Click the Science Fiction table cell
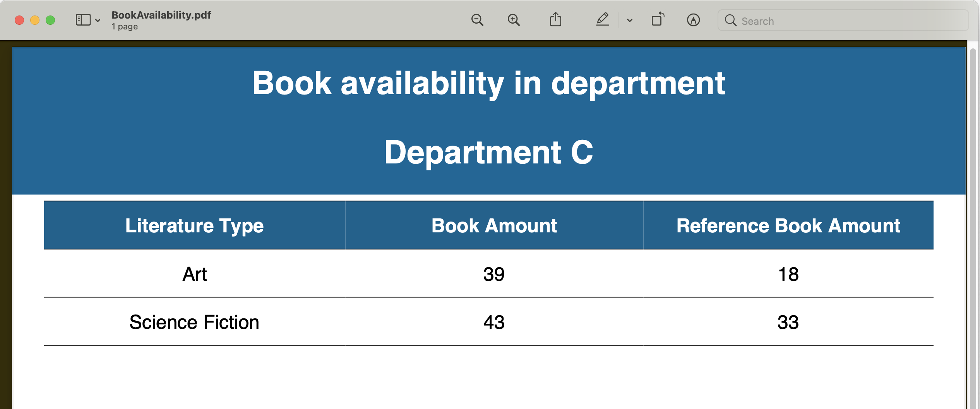The width and height of the screenshot is (980, 409). [194, 322]
